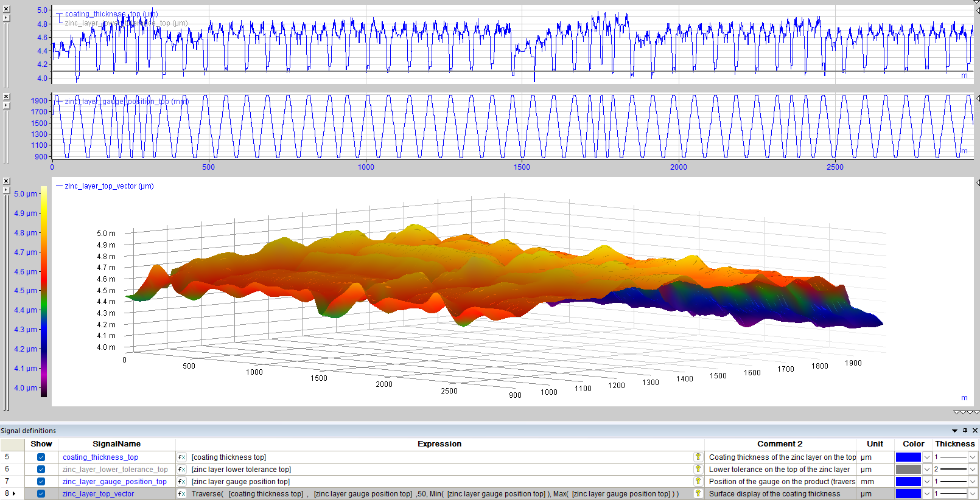Click coating_thickness_top legend label in top graph
Viewport: 980px width, 500px height.
[x=111, y=14]
